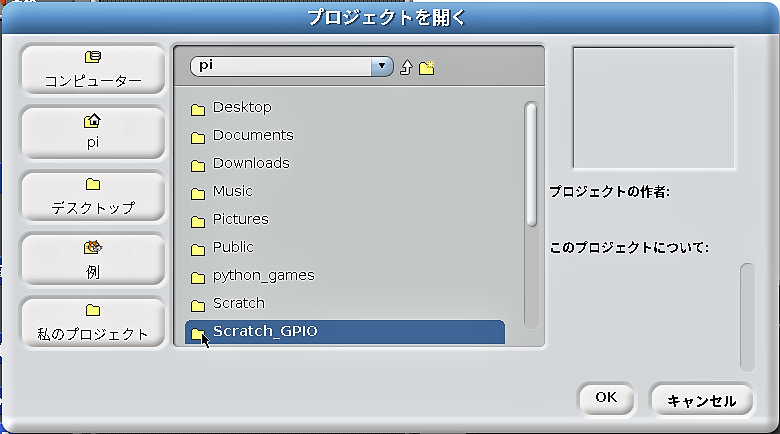Image resolution: width=780 pixels, height=434 pixels.
Task: Select the Downloads folder
Action: tap(345, 163)
